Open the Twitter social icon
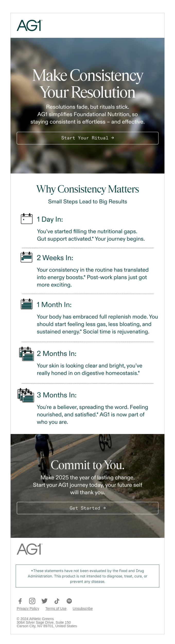175x644 pixels. (45, 601)
